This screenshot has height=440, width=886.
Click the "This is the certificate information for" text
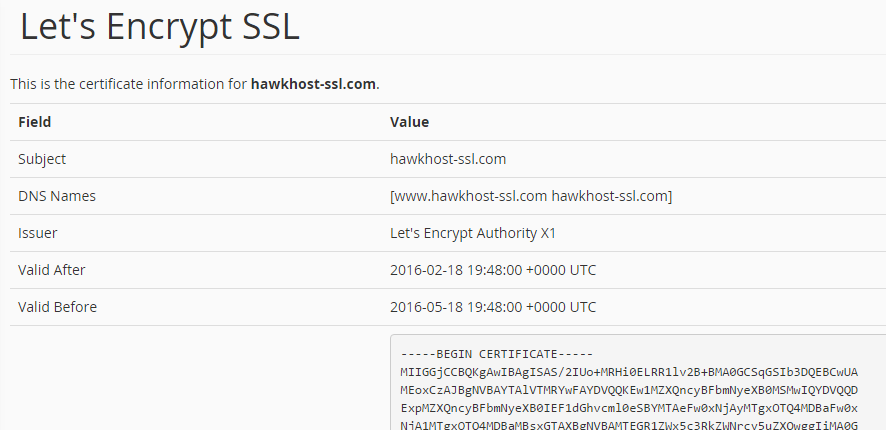(129, 84)
